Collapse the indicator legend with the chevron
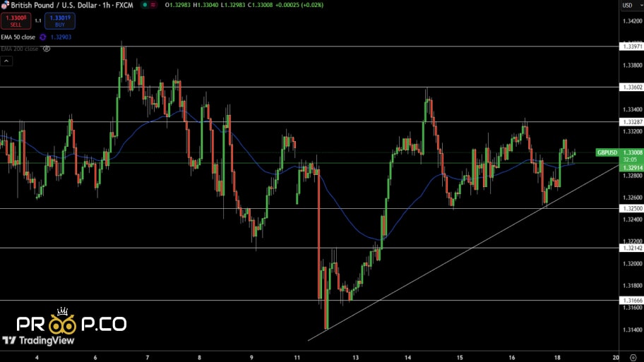This screenshot has height=362, width=644. pos(6,61)
